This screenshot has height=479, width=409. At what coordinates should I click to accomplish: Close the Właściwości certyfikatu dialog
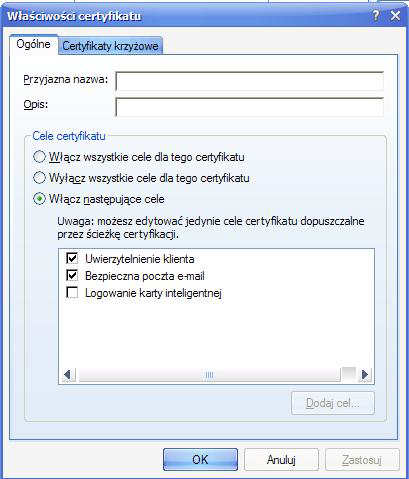coord(395,16)
